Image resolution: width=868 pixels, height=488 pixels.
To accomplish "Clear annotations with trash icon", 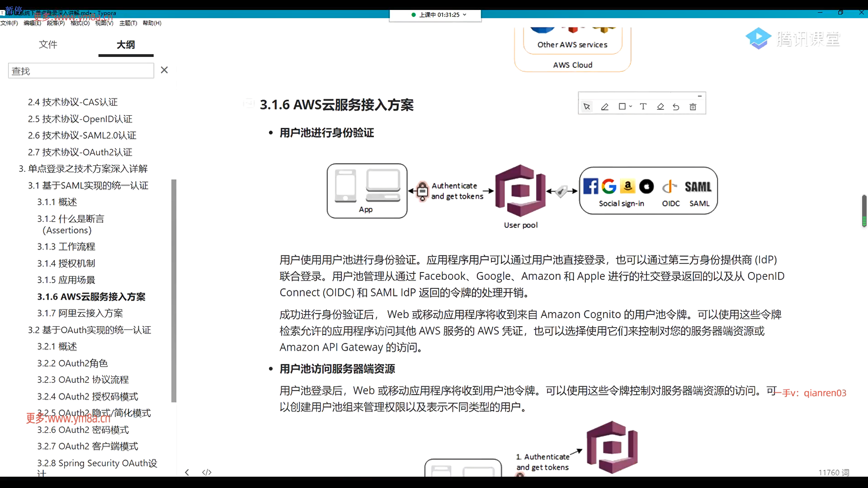I will 693,107.
